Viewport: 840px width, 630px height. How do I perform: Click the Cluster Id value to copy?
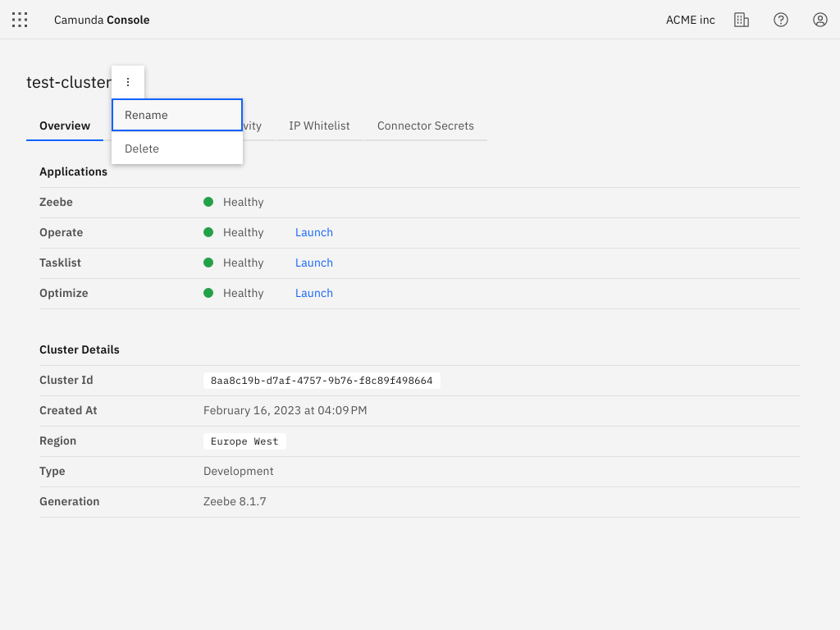(x=322, y=381)
